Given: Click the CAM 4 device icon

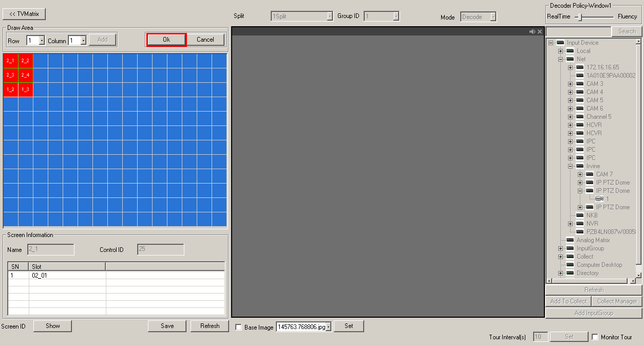Looking at the screenshot, I should coord(580,92).
